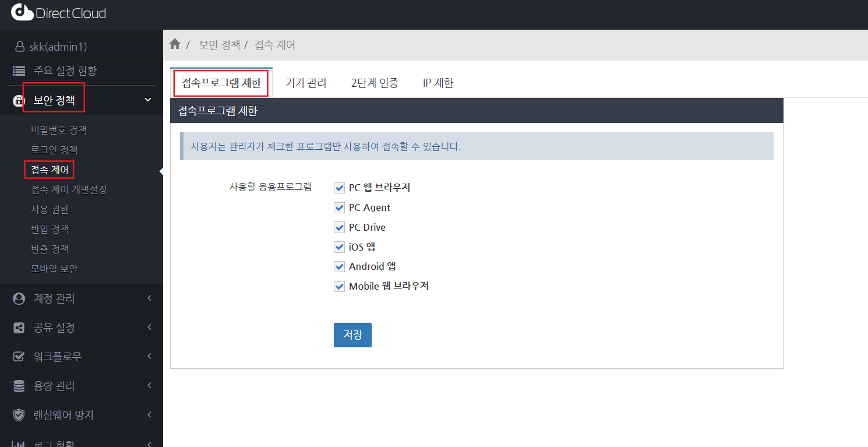Click the blue 저장 button
The width and height of the screenshot is (868, 447).
[352, 335]
